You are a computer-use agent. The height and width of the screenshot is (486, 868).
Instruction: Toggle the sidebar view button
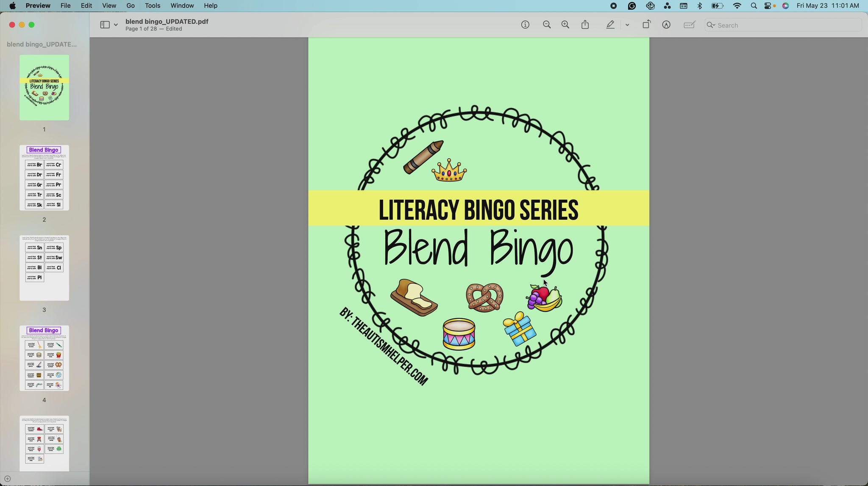(105, 25)
